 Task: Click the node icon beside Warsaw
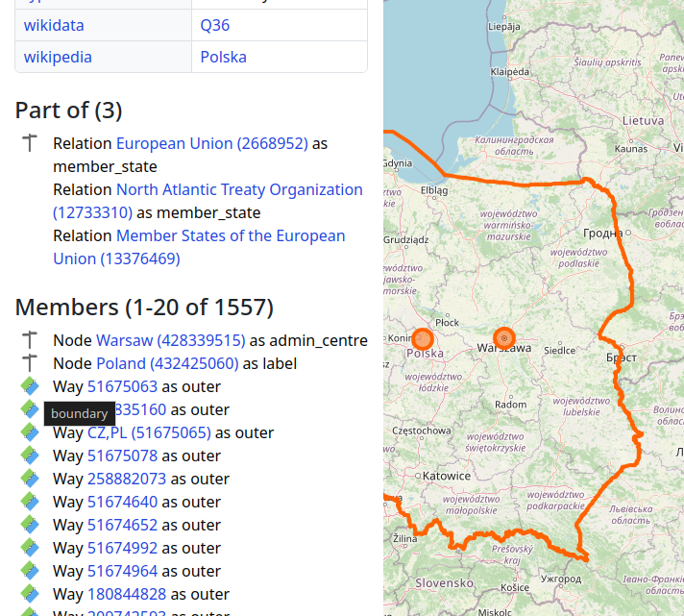point(30,340)
